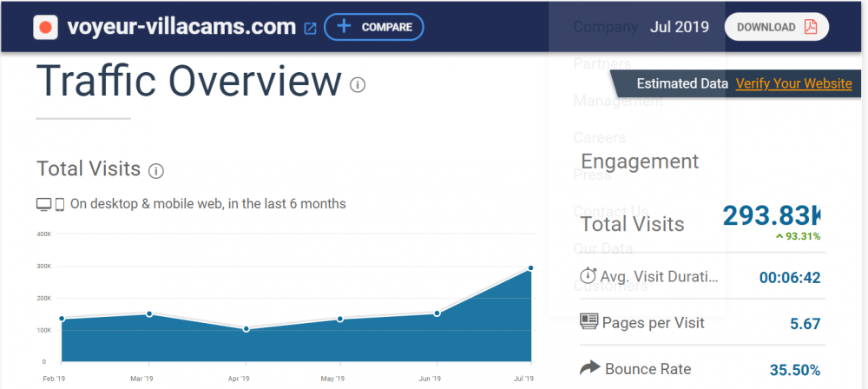This screenshot has width=868, height=389.
Task: Click the bounce rate arrow icon
Action: point(589,369)
